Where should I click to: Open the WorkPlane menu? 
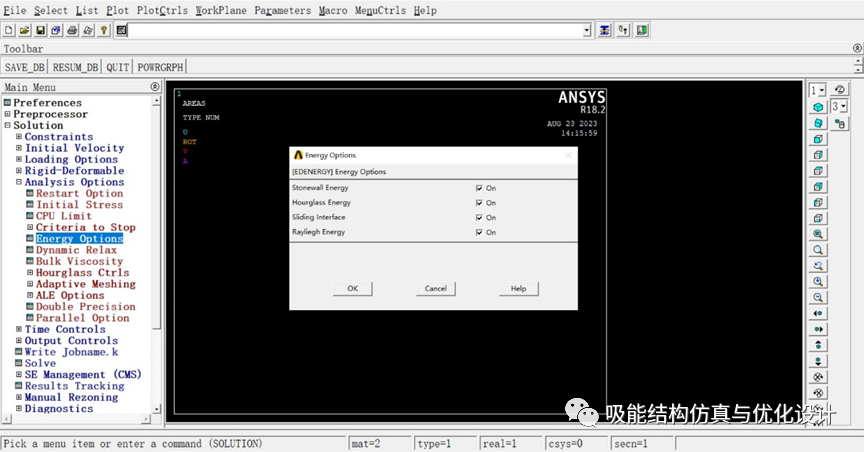221,10
